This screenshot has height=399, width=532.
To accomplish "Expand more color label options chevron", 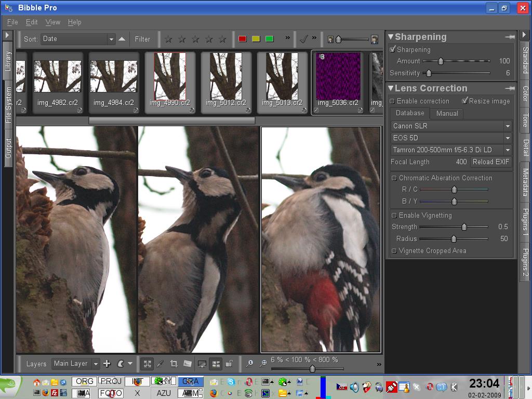I will (288, 37).
